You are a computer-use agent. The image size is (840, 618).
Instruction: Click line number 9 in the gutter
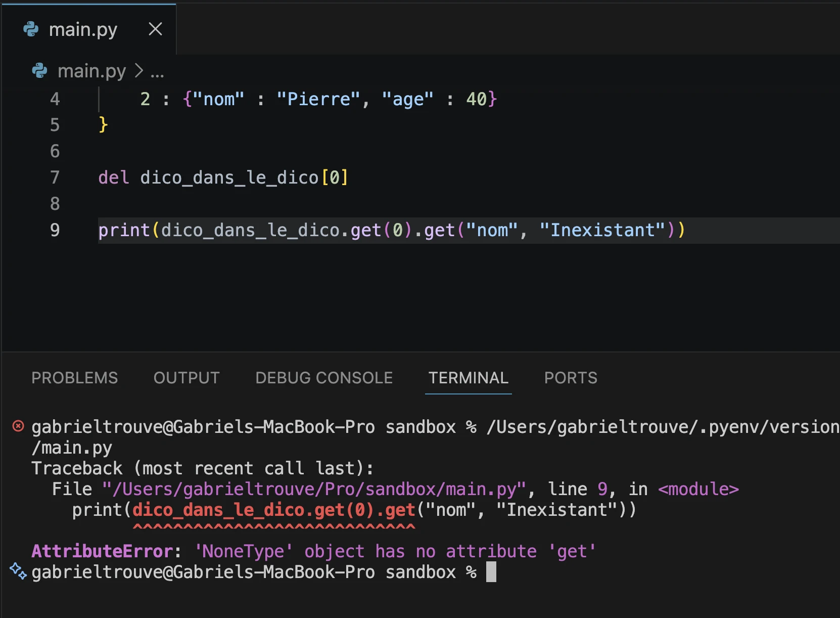[55, 230]
